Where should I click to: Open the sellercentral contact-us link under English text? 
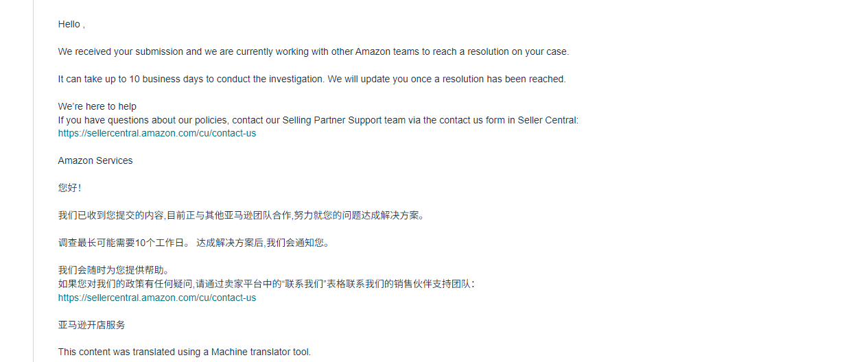[156, 133]
